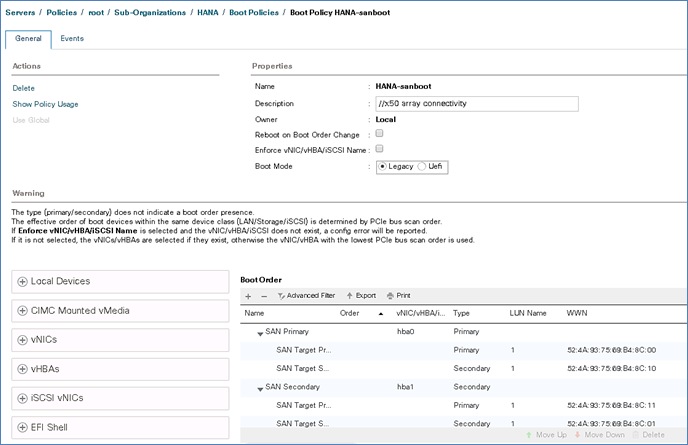This screenshot has width=688, height=445.
Task: Click the Delete button below the table
Action: click(x=649, y=435)
